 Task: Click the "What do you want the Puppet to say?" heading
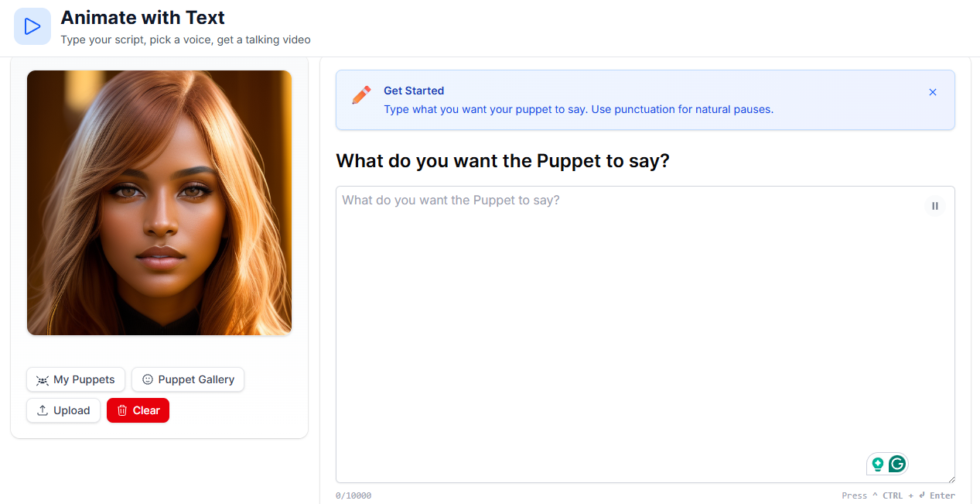(502, 161)
